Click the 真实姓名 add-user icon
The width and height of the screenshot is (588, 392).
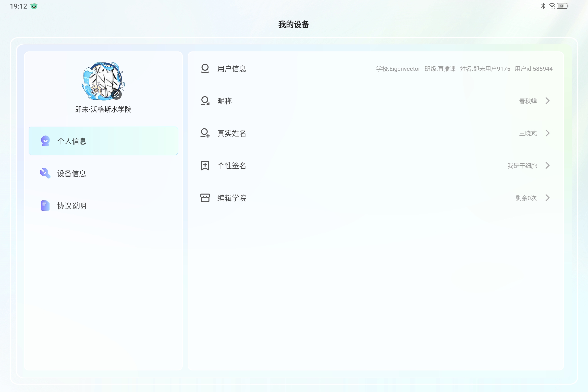point(205,133)
